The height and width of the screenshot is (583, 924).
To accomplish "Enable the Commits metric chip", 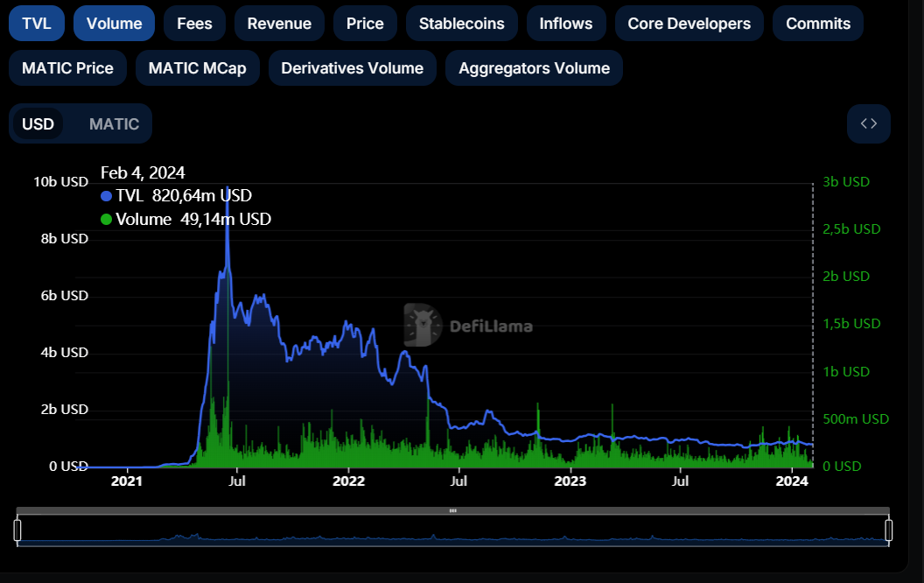I will pos(818,24).
